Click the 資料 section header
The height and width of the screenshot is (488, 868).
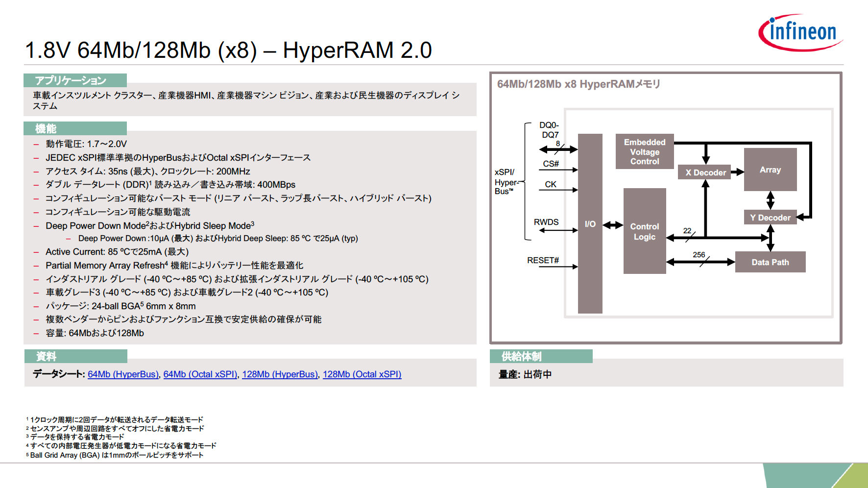click(x=75, y=356)
